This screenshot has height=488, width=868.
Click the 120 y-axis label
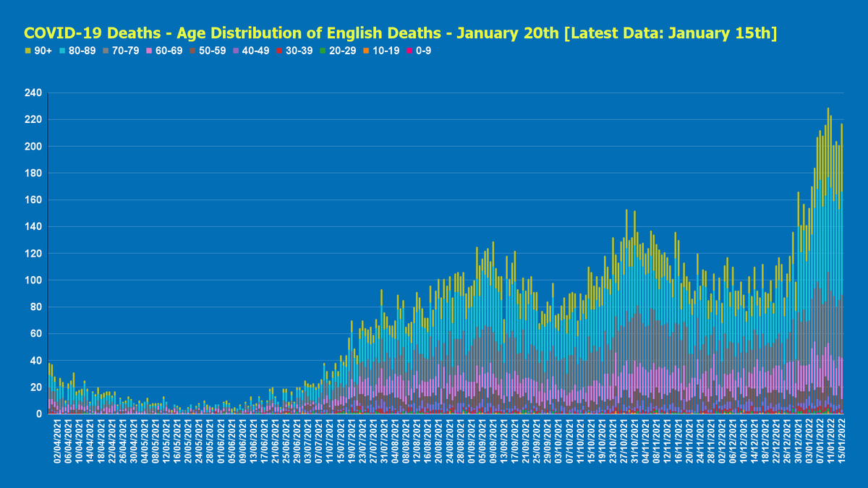pyautogui.click(x=34, y=254)
